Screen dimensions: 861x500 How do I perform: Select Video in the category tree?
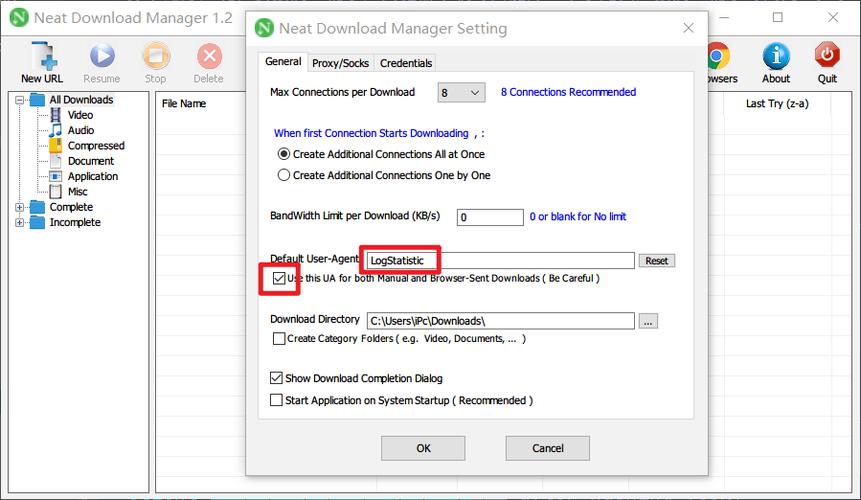(x=80, y=115)
